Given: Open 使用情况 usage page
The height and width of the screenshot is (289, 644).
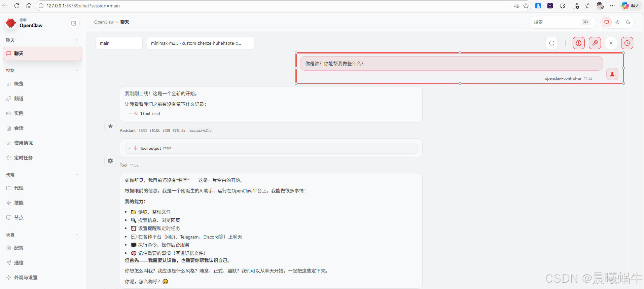Looking at the screenshot, I should coord(42,143).
